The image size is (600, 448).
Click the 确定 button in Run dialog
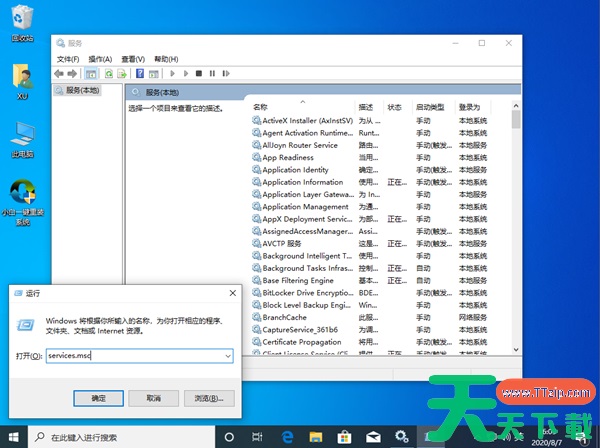(x=98, y=398)
